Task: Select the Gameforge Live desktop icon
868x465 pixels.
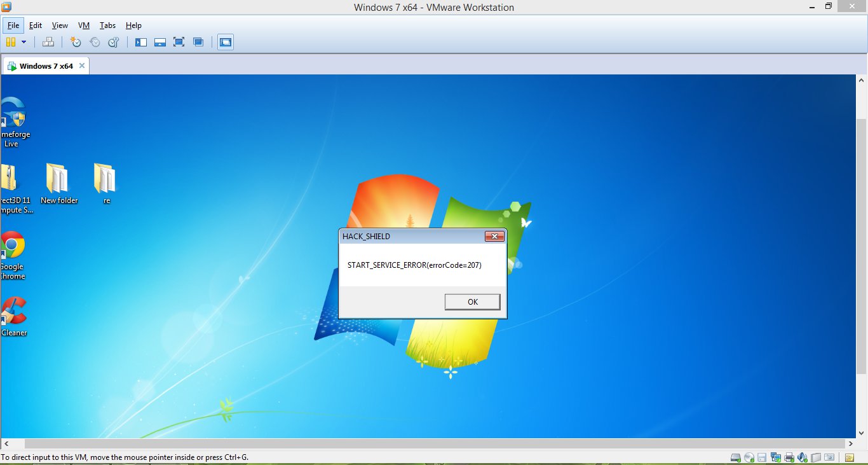Action: (13, 123)
